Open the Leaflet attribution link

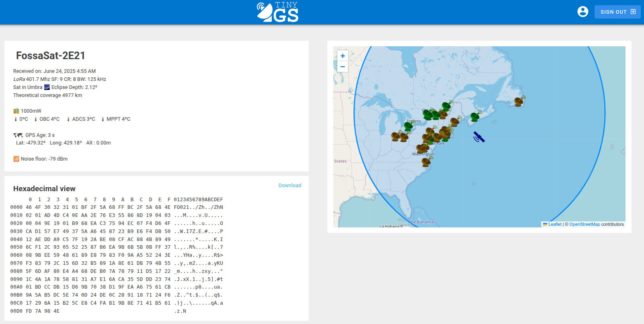[x=555, y=225]
